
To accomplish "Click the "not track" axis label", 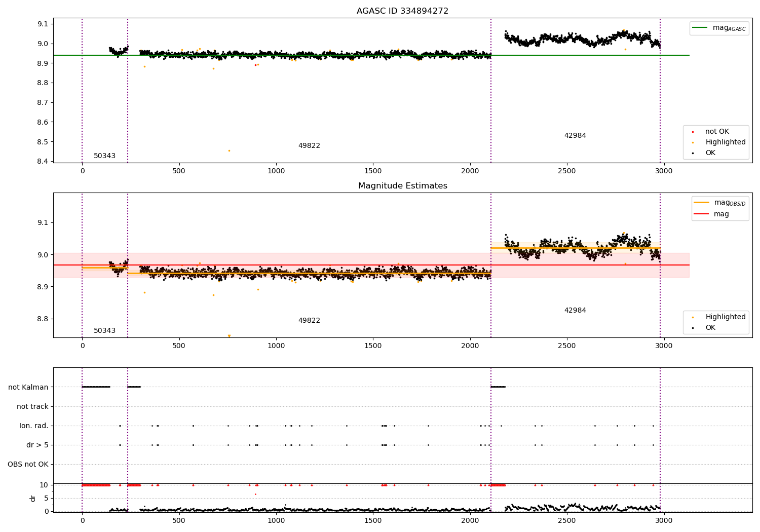I will 32,407.
